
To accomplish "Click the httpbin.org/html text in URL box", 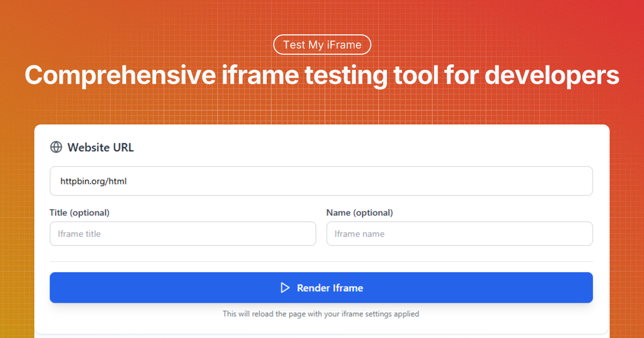I will (93, 181).
